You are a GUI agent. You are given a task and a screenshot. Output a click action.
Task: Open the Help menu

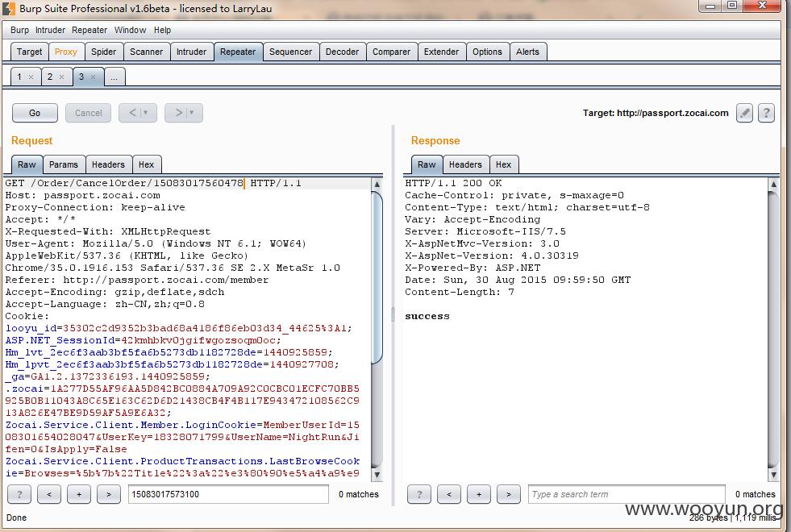162,31
